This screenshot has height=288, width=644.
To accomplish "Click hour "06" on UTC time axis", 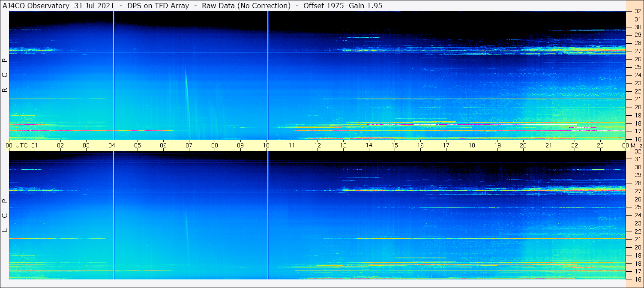I will pos(163,145).
